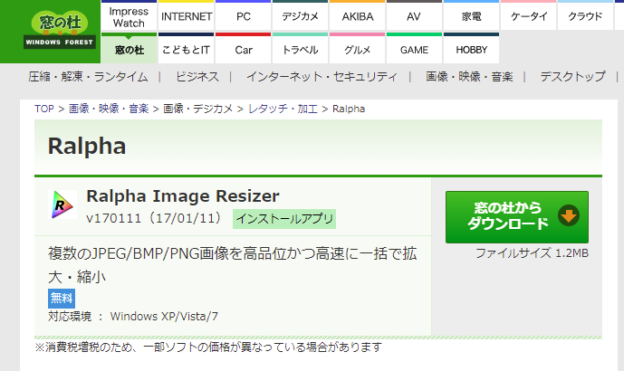Viewport: 624px width, 371px height.
Task: Open the AKIBA tab
Action: click(357, 16)
